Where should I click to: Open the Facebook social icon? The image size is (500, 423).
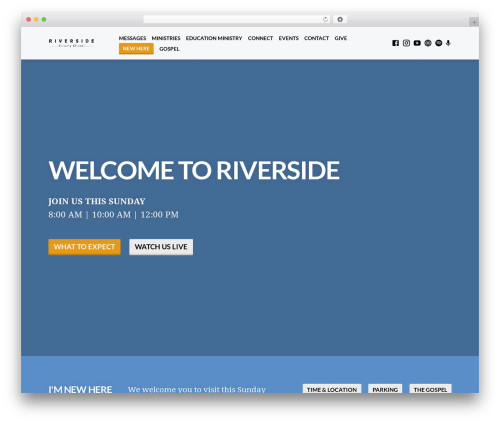pos(395,43)
